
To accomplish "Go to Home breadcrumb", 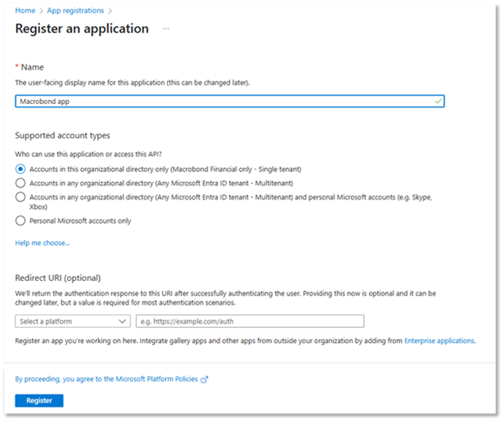I will (x=25, y=11).
